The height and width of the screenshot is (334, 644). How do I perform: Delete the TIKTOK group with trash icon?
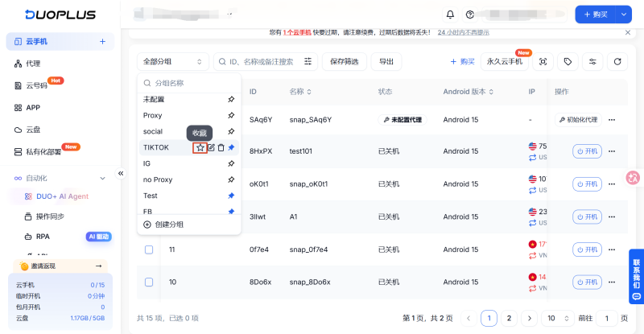pyautogui.click(x=221, y=147)
